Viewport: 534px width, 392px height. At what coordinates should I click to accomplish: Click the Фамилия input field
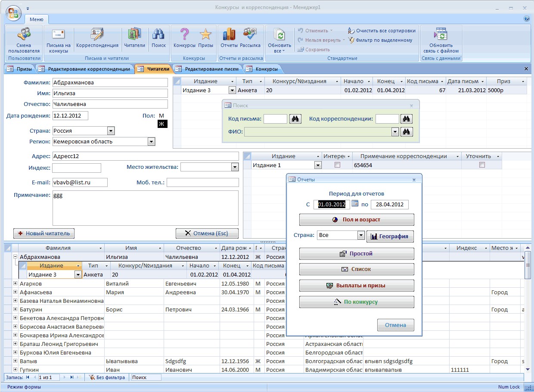tap(110, 83)
